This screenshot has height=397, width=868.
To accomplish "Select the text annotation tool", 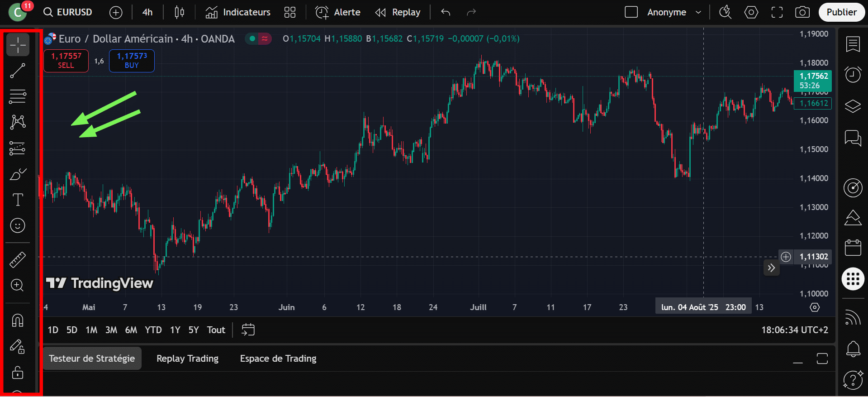I will coord(18,200).
